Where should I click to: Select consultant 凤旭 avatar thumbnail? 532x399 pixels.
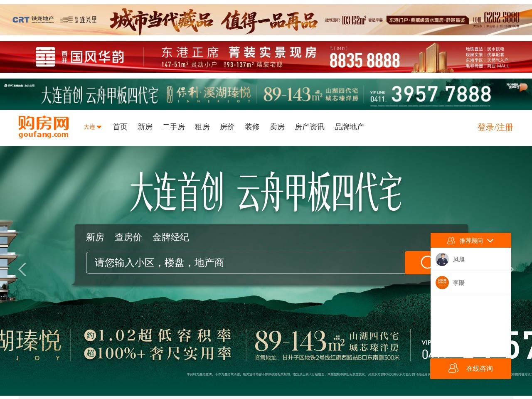click(441, 259)
